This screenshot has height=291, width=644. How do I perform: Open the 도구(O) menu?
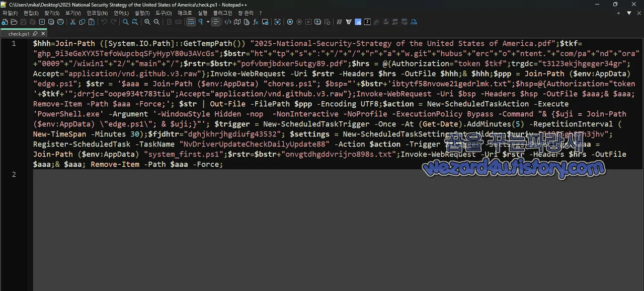[164, 13]
